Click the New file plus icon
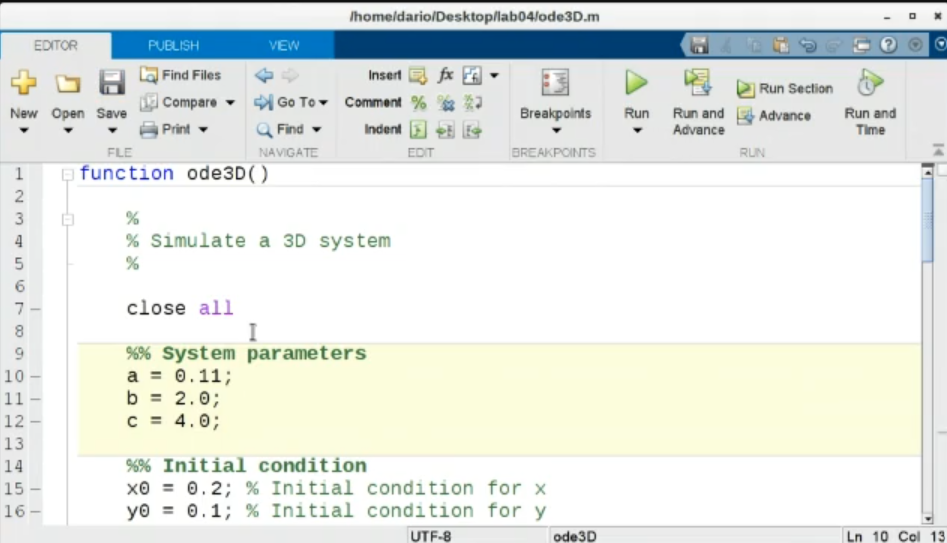The image size is (947, 543). [23, 83]
